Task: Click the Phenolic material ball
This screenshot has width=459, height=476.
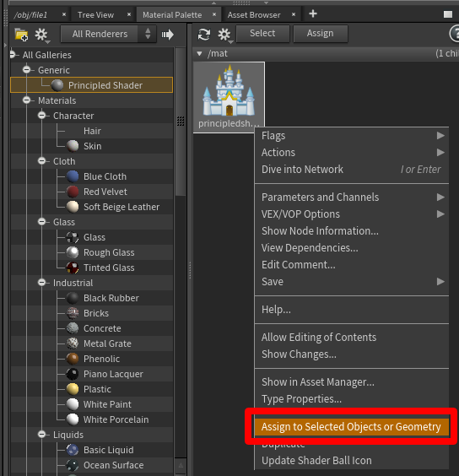Action: 73,359
